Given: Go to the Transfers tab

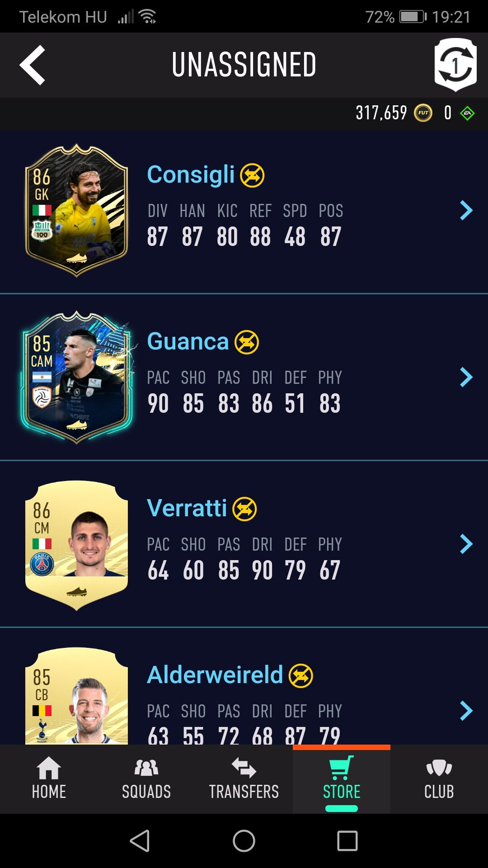Looking at the screenshot, I should pyautogui.click(x=244, y=778).
